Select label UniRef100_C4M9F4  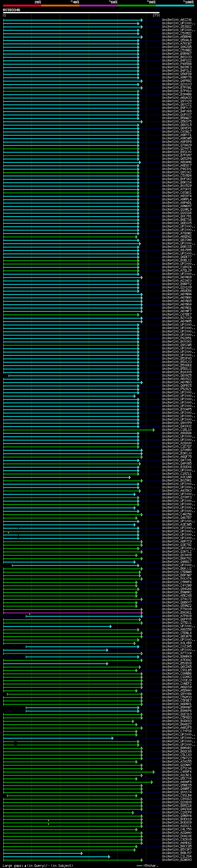coord(177,772)
